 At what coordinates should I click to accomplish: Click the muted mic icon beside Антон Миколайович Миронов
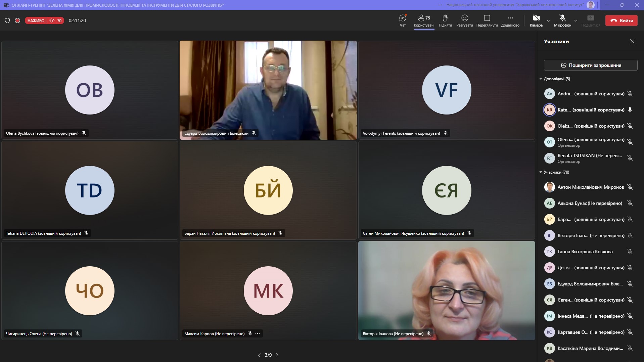point(630,187)
